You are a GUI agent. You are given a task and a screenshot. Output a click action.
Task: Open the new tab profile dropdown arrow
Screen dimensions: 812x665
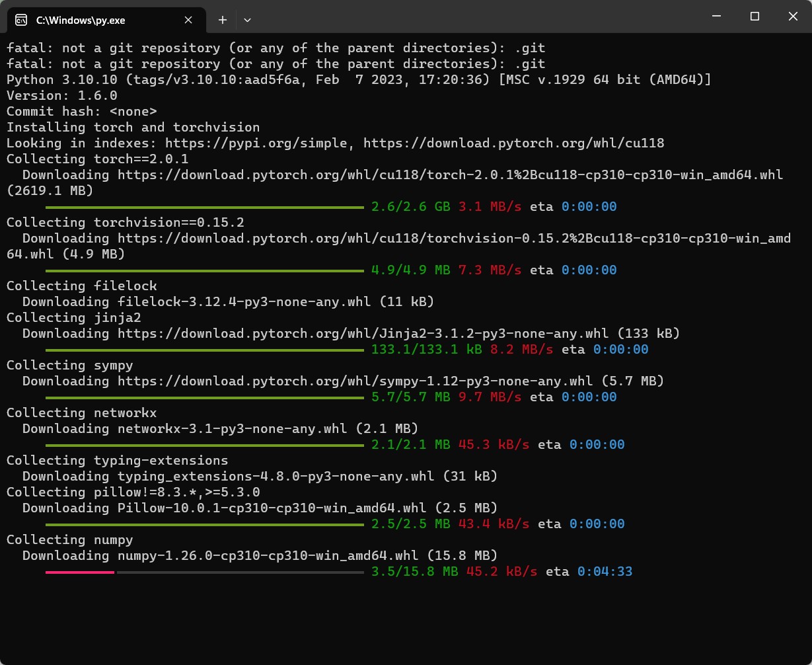[247, 20]
